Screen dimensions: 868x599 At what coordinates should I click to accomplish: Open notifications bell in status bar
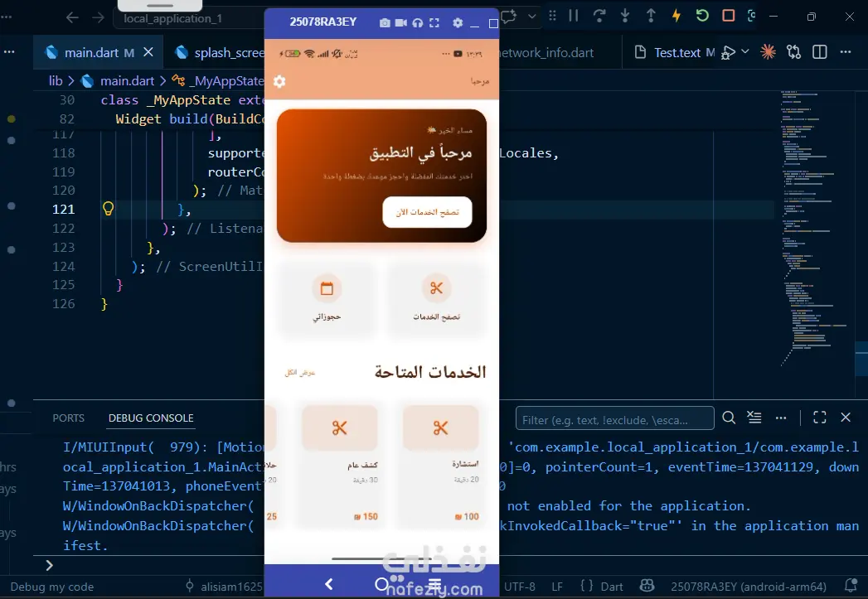coord(851,585)
